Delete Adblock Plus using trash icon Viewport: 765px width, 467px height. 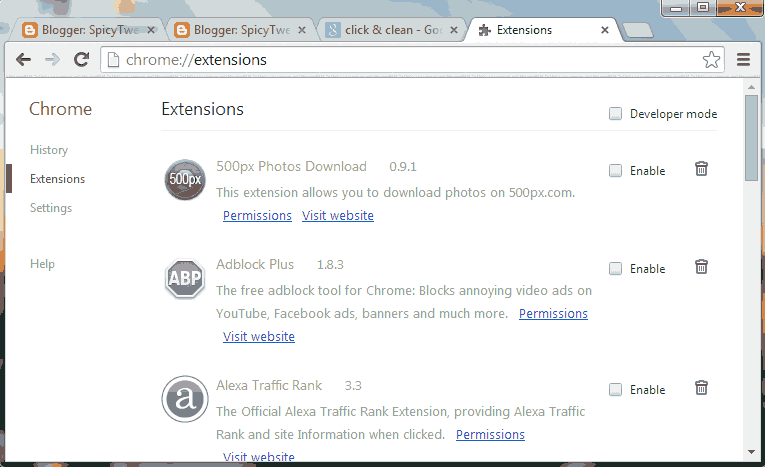[701, 267]
